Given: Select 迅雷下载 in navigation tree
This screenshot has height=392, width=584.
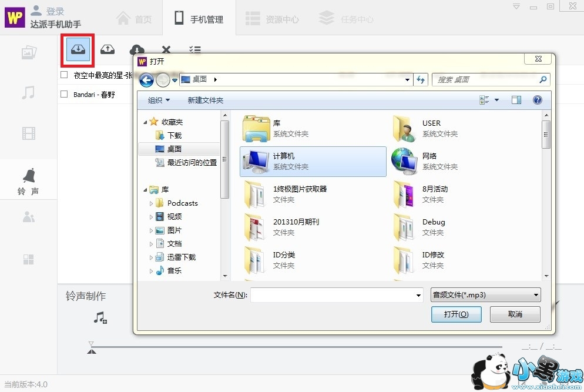Looking at the screenshot, I should click(176, 257).
